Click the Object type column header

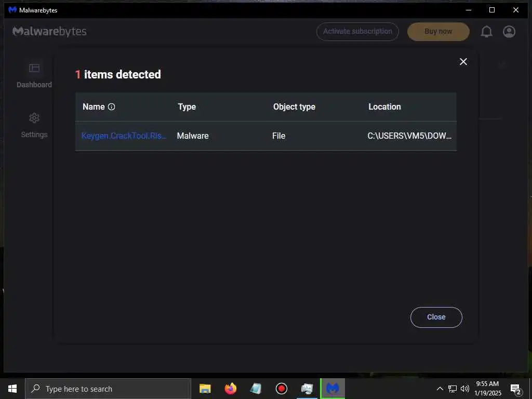[294, 107]
